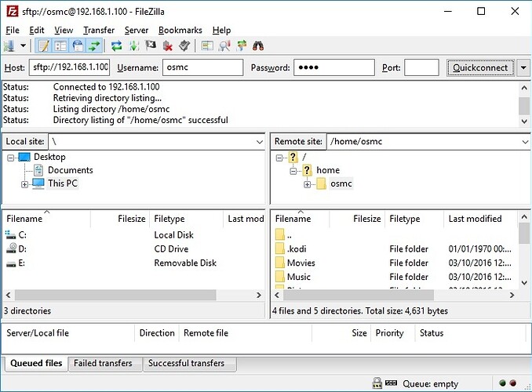Select the parent directory '..' entry
Screen dimensions: 532x392
[x=395, y=235]
